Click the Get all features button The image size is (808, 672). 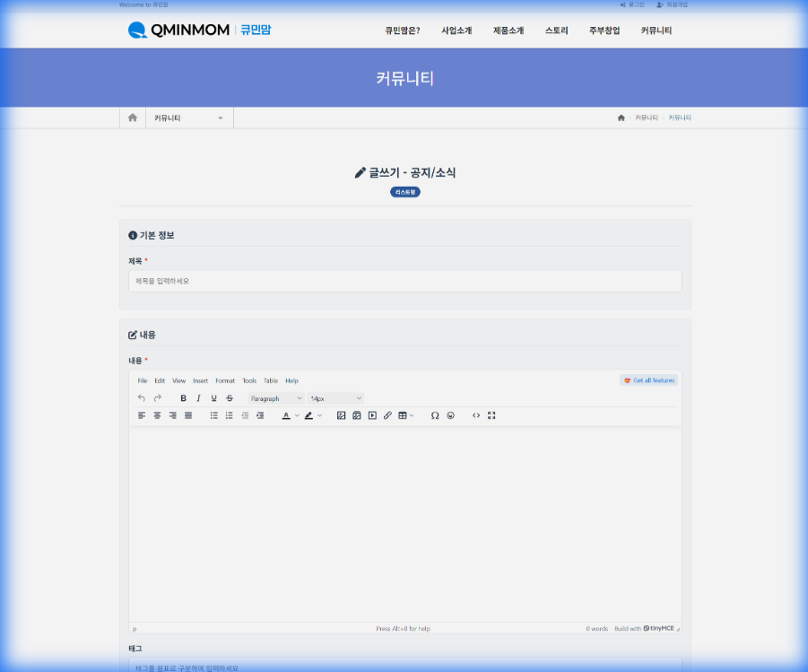tap(648, 380)
